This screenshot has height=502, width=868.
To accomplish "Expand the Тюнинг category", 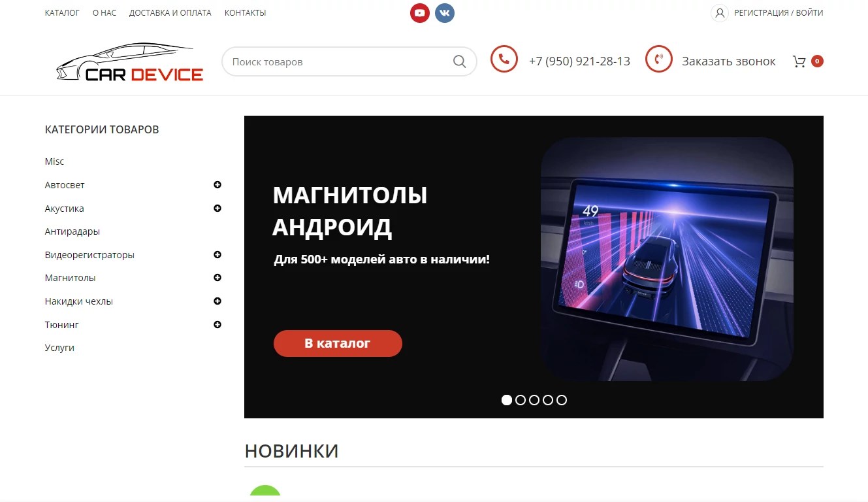I will (x=217, y=325).
